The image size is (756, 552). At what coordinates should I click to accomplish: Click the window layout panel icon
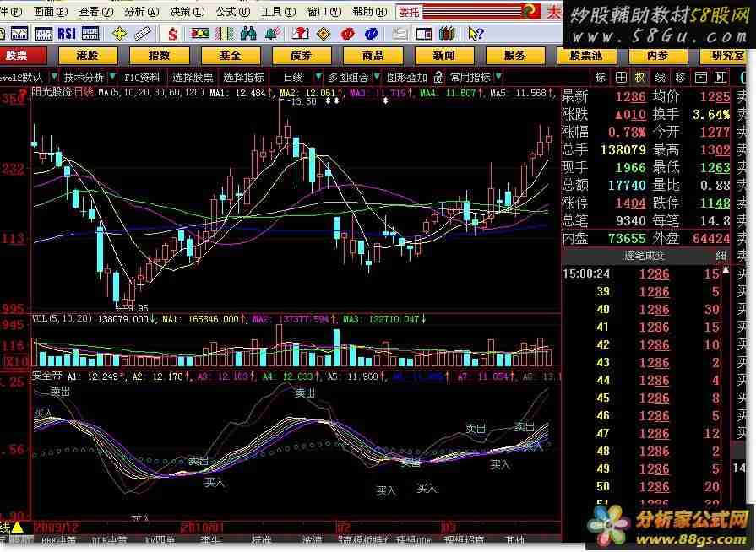[x=424, y=33]
